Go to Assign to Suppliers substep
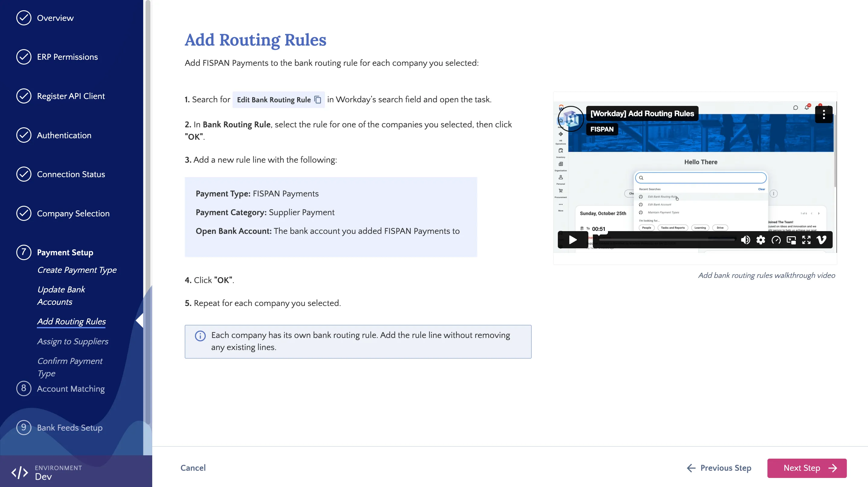 pyautogui.click(x=73, y=341)
